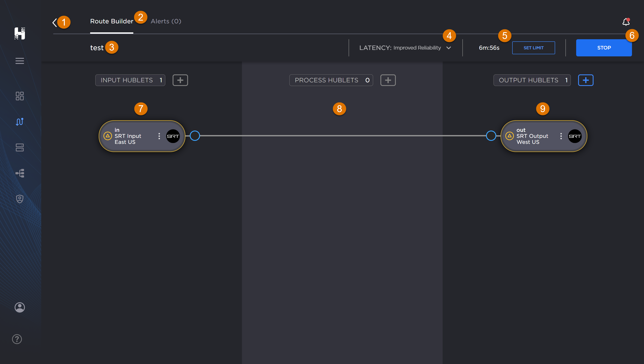Open the dashboard grid view from the sidebar

pyautogui.click(x=20, y=96)
